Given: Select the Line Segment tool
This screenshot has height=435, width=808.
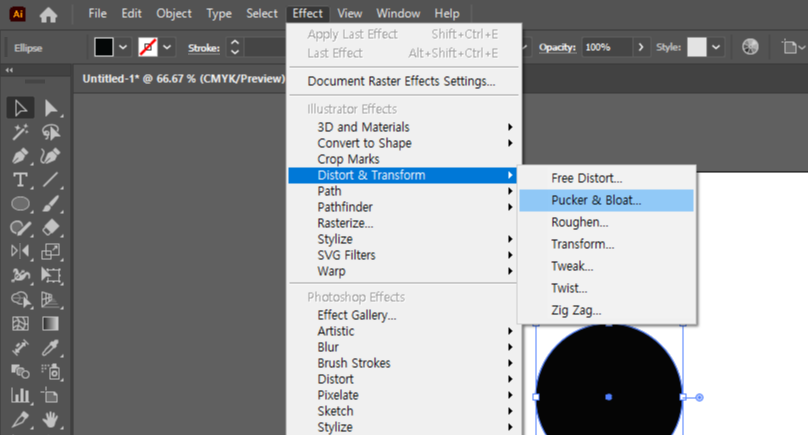Looking at the screenshot, I should (50, 180).
